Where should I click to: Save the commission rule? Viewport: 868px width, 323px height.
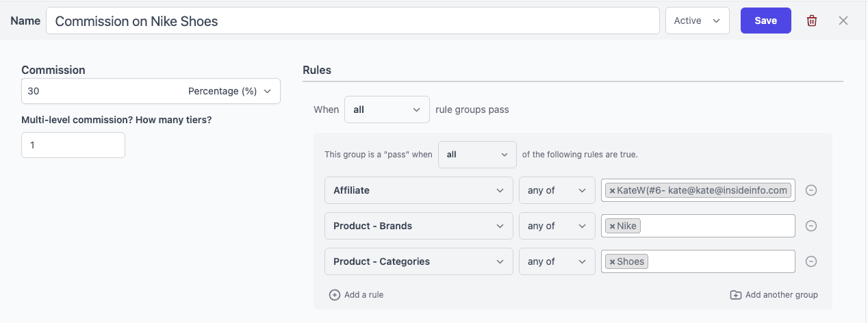tap(766, 21)
